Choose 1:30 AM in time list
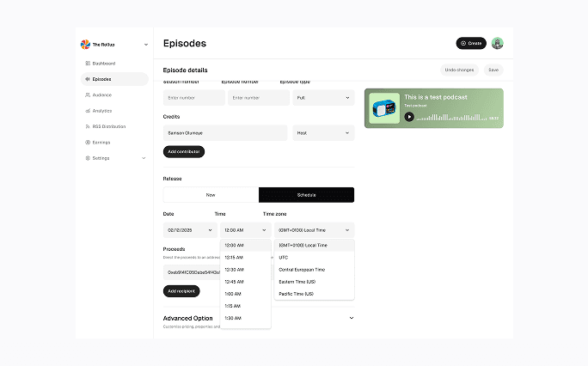 (245, 318)
